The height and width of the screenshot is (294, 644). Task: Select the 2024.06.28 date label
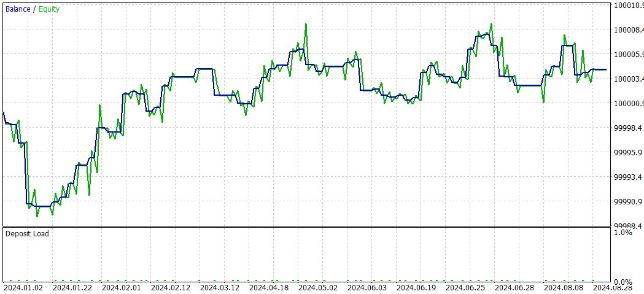tap(514, 287)
